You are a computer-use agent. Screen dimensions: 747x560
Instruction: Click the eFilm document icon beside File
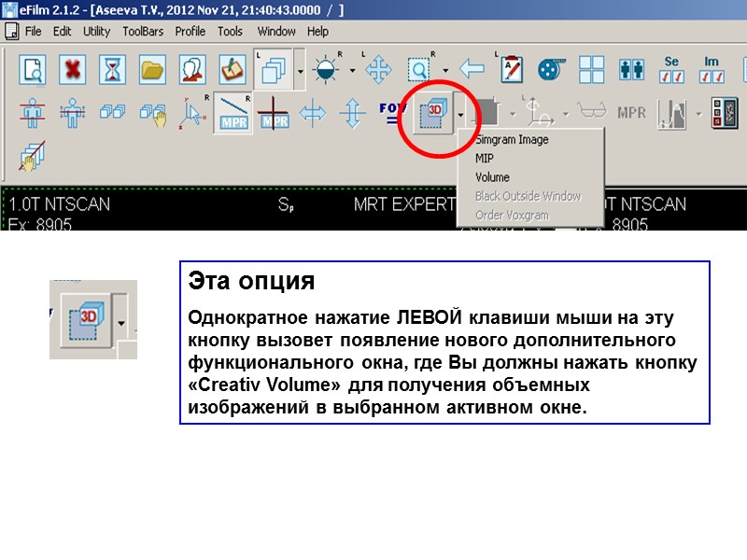tap(11, 32)
